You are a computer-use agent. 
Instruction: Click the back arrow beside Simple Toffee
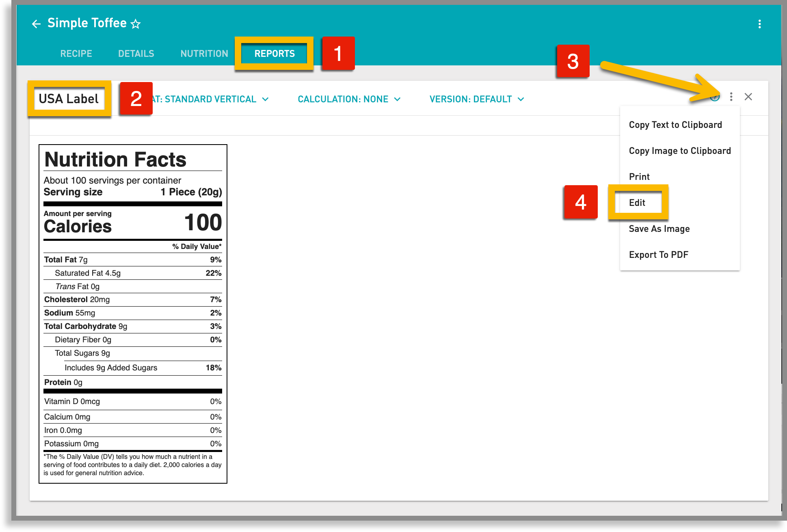(37, 23)
